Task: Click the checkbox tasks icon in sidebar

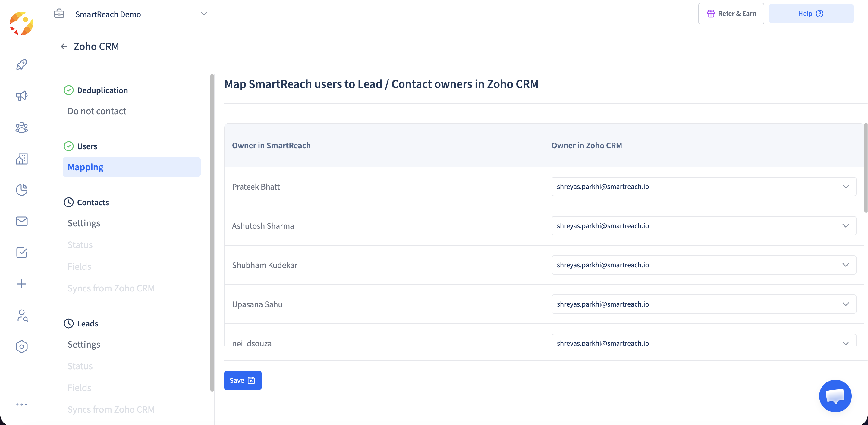Action: pyautogui.click(x=22, y=253)
